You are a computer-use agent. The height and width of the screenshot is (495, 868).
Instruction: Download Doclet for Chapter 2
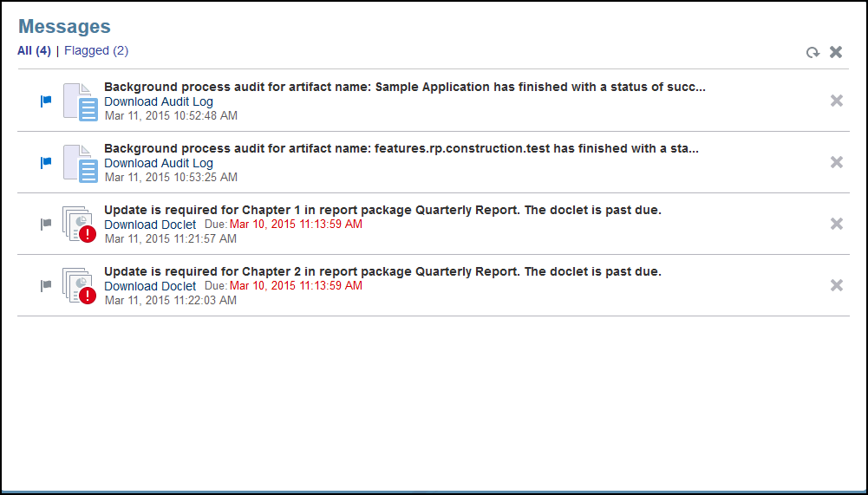150,286
